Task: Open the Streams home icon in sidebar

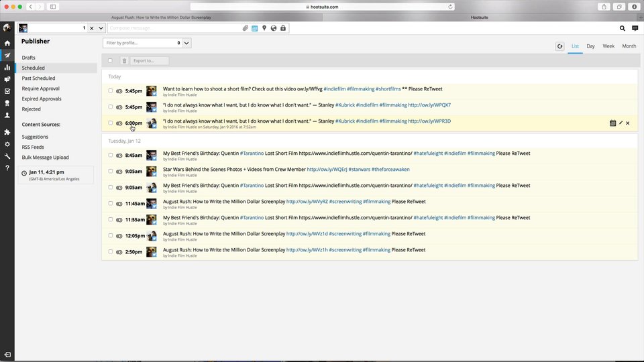Action: (x=7, y=43)
